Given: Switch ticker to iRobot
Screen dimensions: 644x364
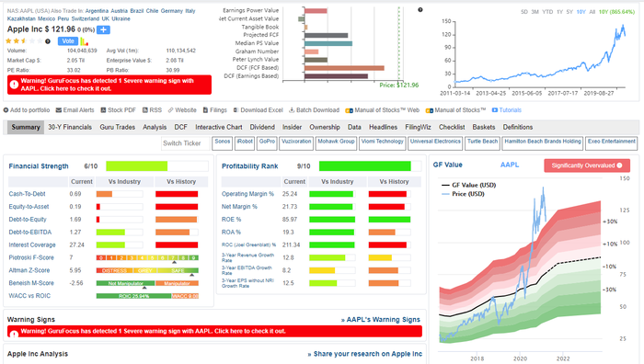Looking at the screenshot, I should click(x=245, y=142).
